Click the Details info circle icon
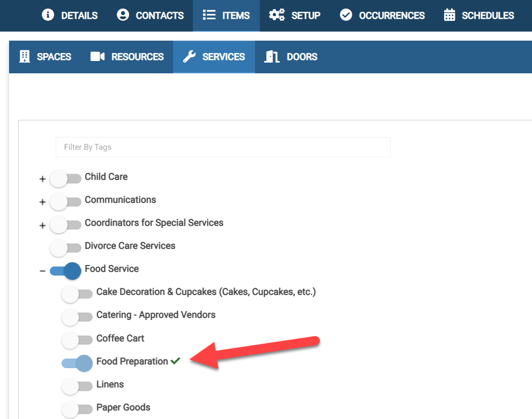The image size is (532, 419). point(48,15)
